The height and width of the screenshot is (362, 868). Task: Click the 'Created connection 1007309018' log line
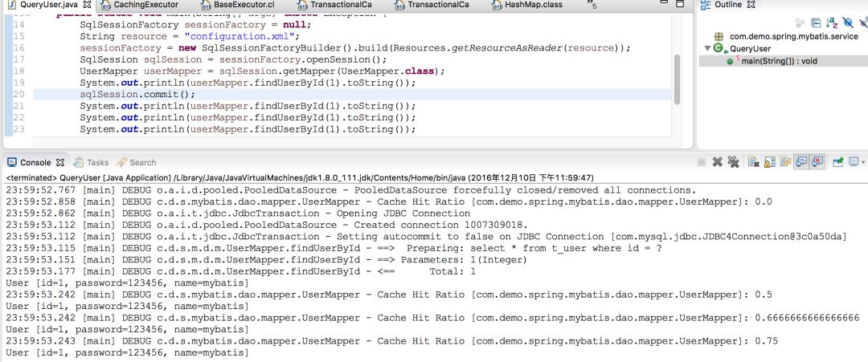click(x=268, y=225)
